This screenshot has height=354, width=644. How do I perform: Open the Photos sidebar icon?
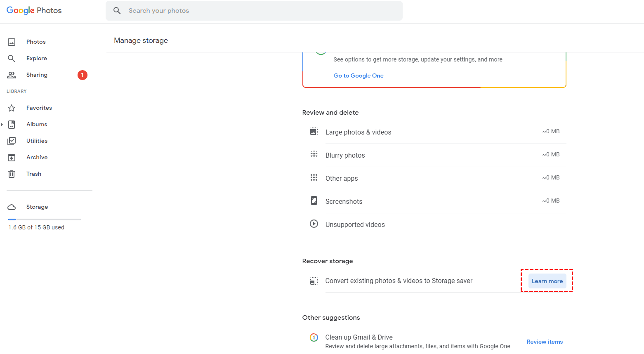tap(12, 42)
